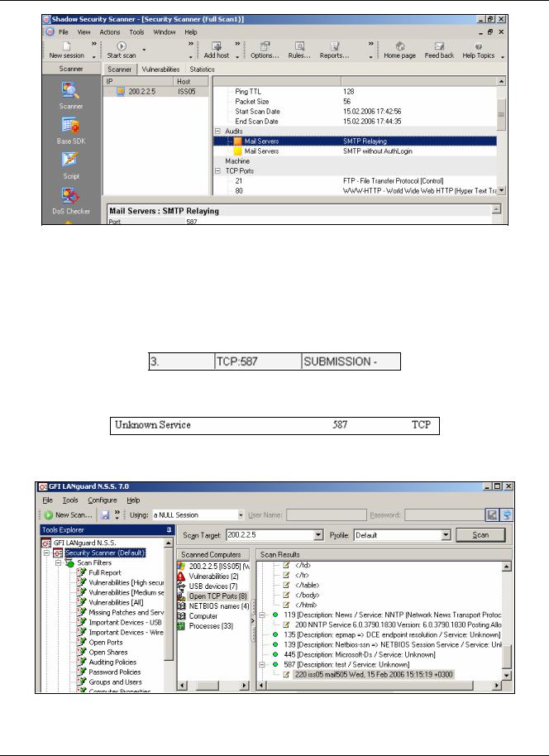Click the yellow icon of SMTP without AuthLogin
The width and height of the screenshot is (549, 756).
237,151
